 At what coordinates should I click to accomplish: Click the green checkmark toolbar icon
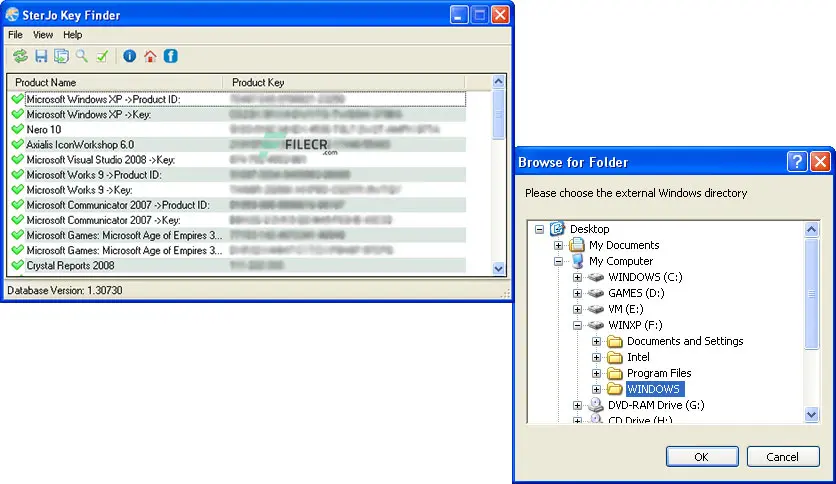click(x=102, y=57)
